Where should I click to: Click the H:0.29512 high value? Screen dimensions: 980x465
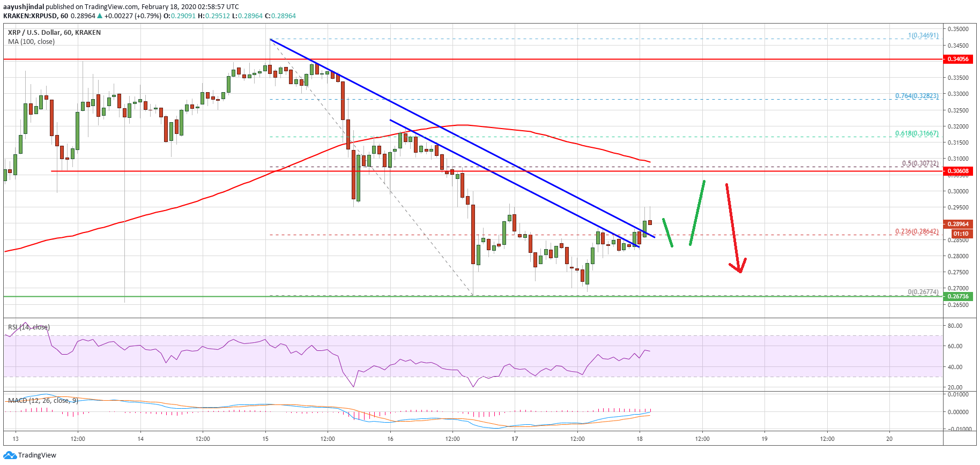214,16
